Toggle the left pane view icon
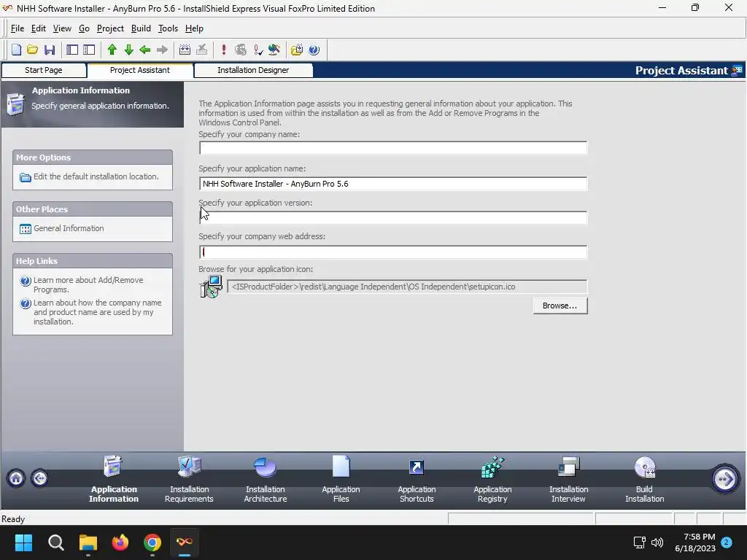This screenshot has width=747, height=560. tap(72, 50)
